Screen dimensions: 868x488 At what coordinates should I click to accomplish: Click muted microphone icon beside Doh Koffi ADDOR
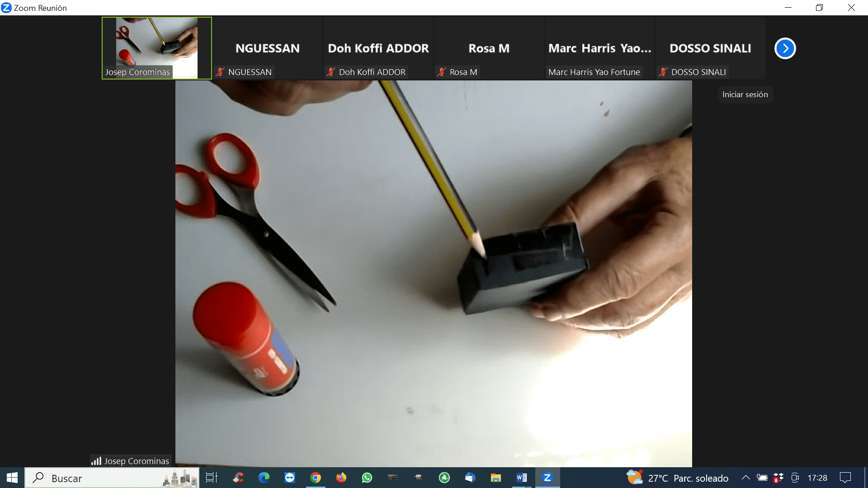point(331,72)
